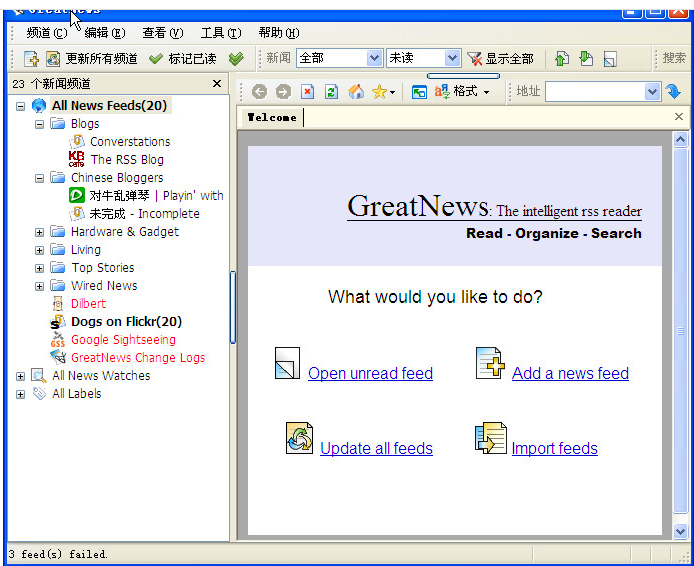The image size is (694, 566).
Task: Click the green up arrow page icon
Action: (x=562, y=59)
